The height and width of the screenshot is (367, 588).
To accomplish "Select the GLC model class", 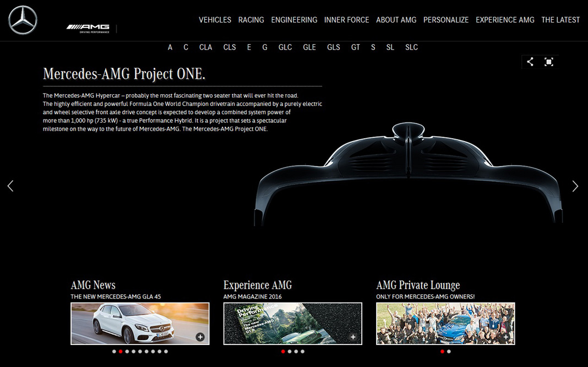I will 285,47.
